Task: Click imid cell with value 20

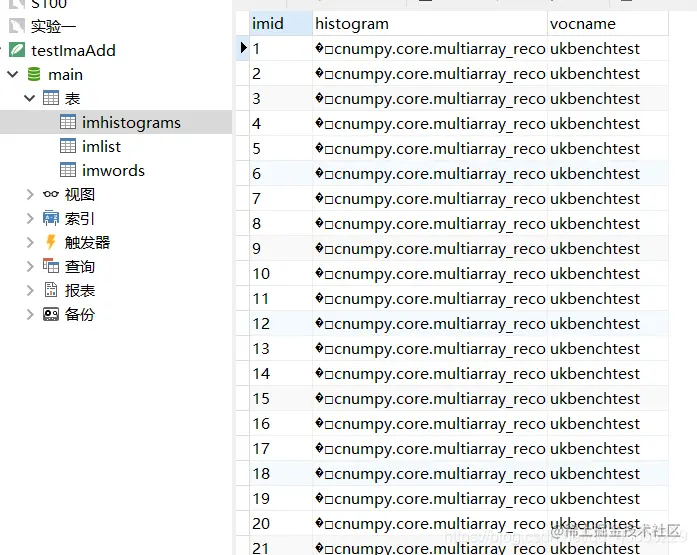Action: [x=281, y=523]
